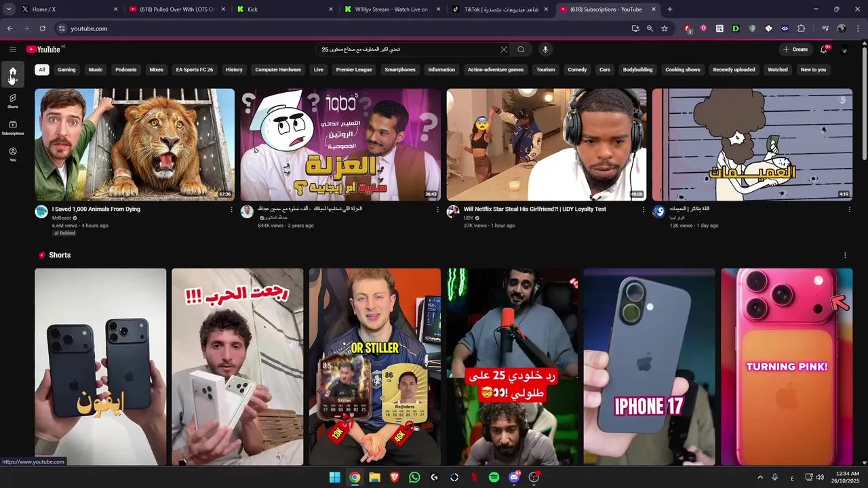Switch to the Kick tab
868x488 pixels.
pyautogui.click(x=285, y=9)
